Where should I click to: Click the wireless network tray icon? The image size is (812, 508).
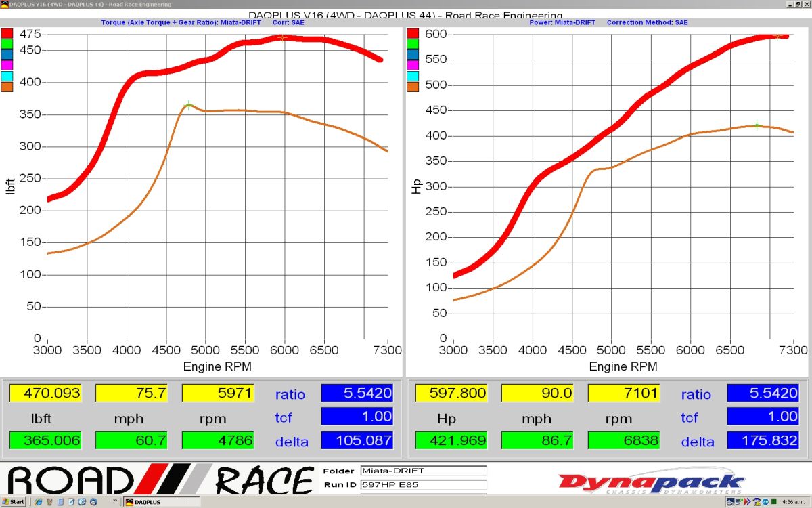tap(739, 502)
